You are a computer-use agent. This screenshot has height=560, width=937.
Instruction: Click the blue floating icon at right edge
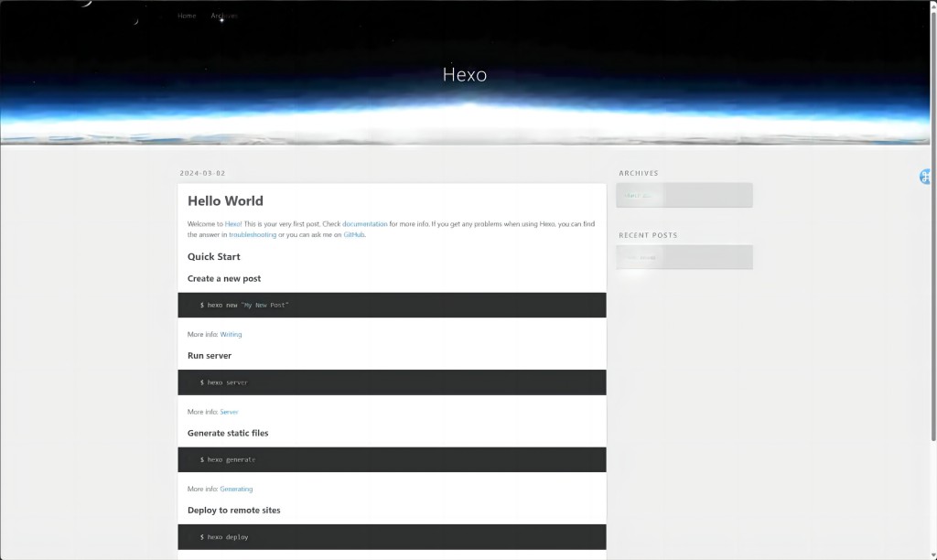pyautogui.click(x=926, y=177)
